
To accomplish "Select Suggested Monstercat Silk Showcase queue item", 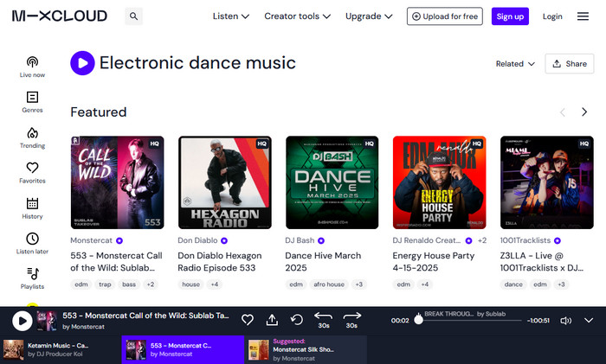I will pos(306,349).
